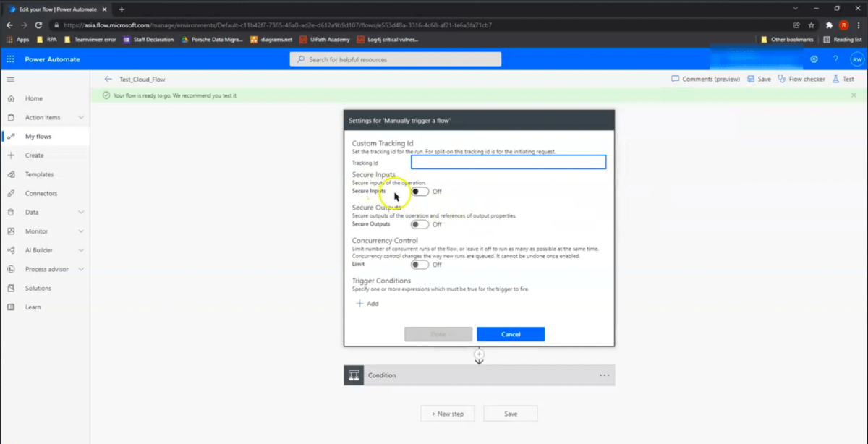Open the app launcher waffle icon
This screenshot has height=444, width=868.
click(10, 59)
